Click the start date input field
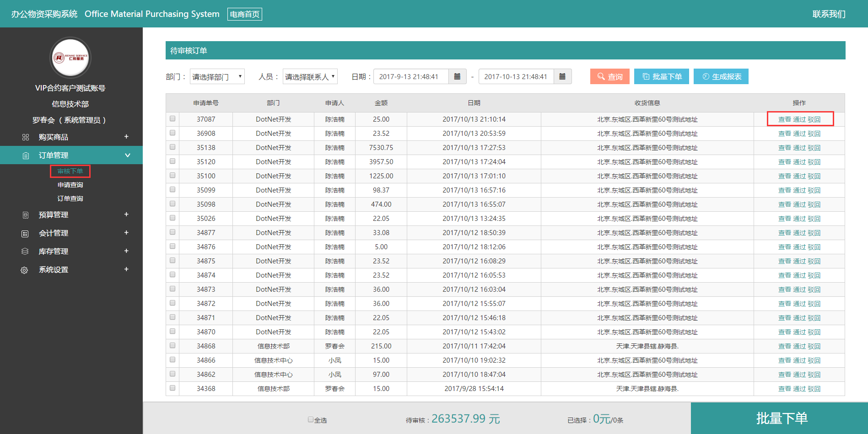This screenshot has width=868, height=434. pos(411,77)
